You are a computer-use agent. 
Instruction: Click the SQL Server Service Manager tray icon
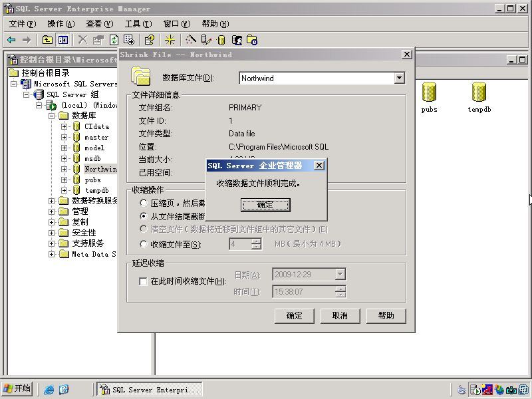click(475, 390)
